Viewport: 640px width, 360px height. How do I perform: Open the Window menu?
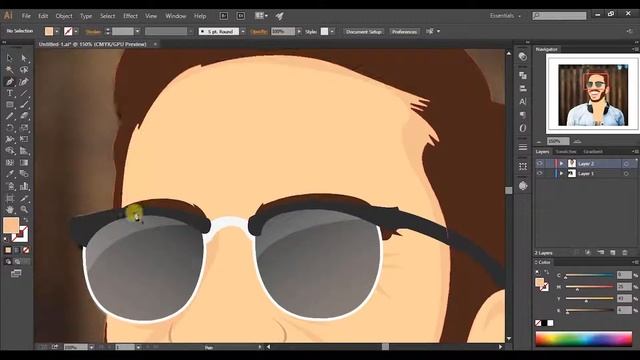[x=176, y=16]
